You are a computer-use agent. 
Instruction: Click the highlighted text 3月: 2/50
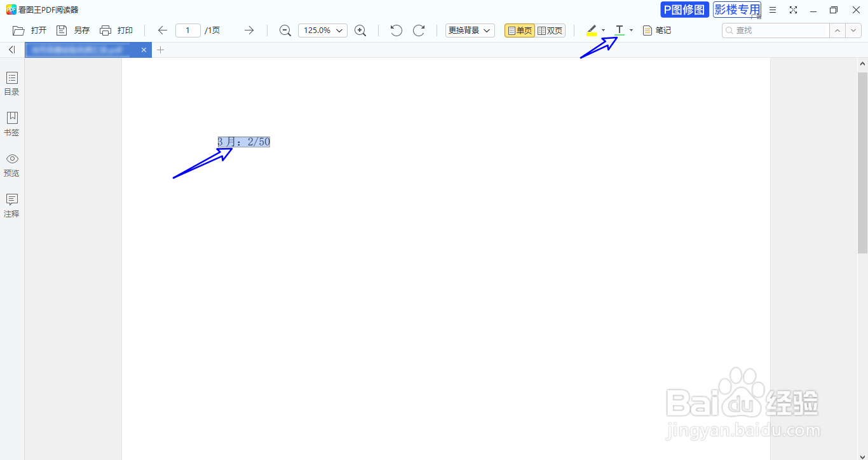[x=244, y=142]
